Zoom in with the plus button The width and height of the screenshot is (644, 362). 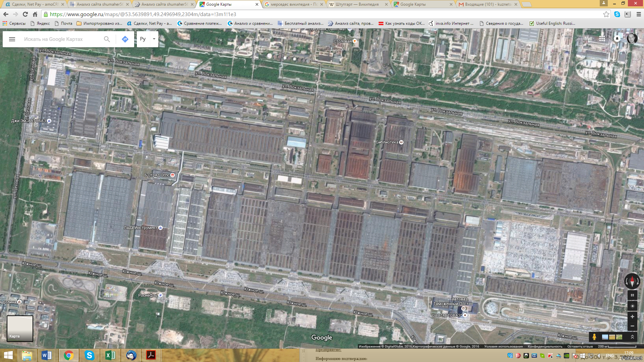[632, 317]
